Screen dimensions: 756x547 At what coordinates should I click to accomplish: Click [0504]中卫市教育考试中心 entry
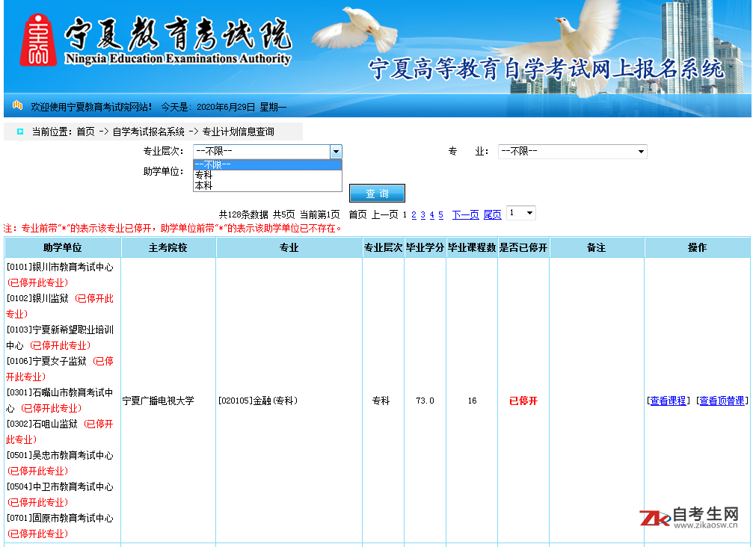[60, 486]
